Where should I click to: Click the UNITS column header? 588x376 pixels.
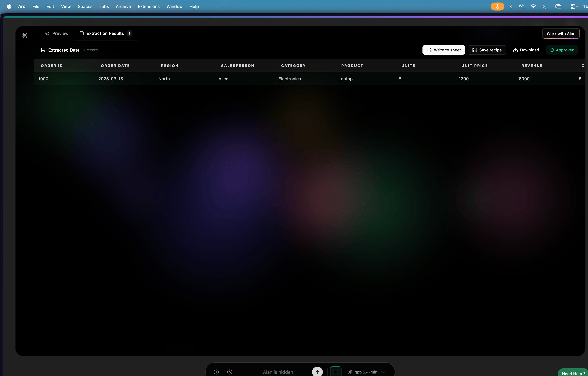pyautogui.click(x=408, y=66)
